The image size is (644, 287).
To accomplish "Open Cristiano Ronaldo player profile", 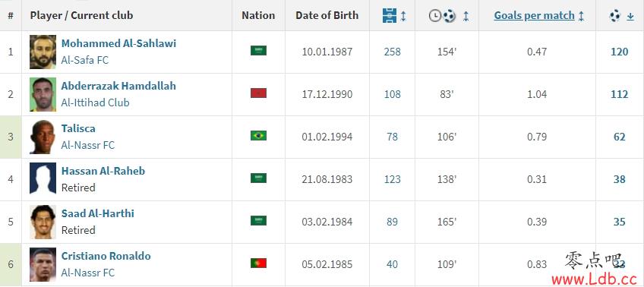I will click(x=106, y=256).
